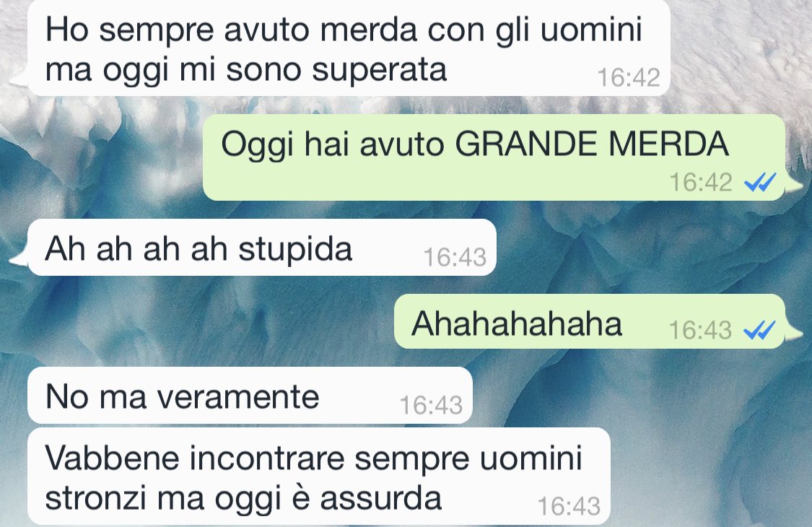Select message "Vabbene incontrare sempre uomini stronzi"
812x527 pixels.
tap(319, 476)
